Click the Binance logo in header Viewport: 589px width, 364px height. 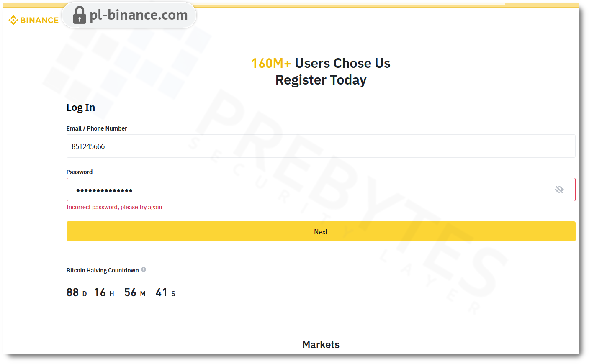click(33, 20)
